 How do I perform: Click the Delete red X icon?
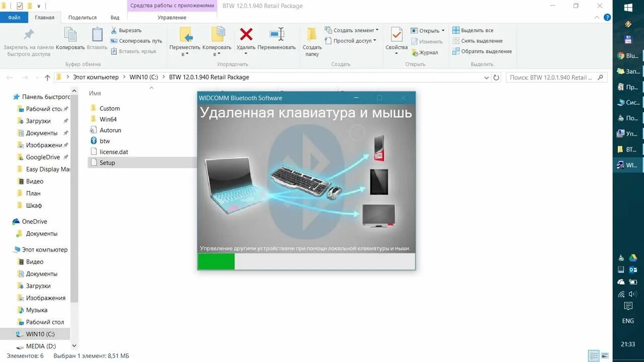click(246, 34)
